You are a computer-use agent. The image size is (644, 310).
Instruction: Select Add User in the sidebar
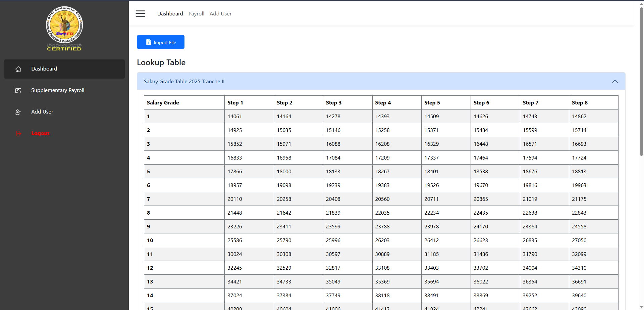64,112
